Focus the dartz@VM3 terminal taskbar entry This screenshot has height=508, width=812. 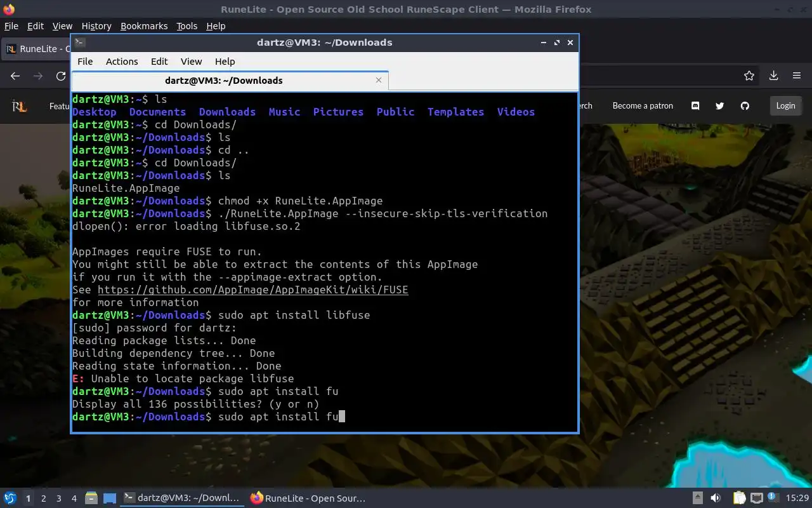[182, 498]
